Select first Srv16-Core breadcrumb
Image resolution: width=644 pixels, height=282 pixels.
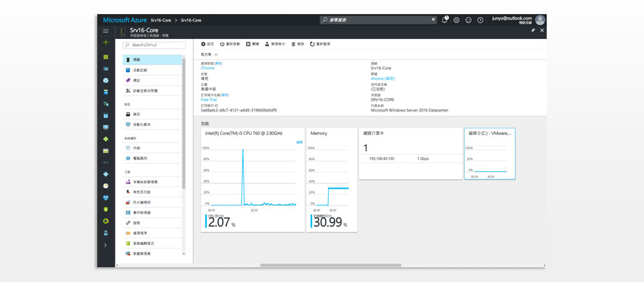[162, 20]
